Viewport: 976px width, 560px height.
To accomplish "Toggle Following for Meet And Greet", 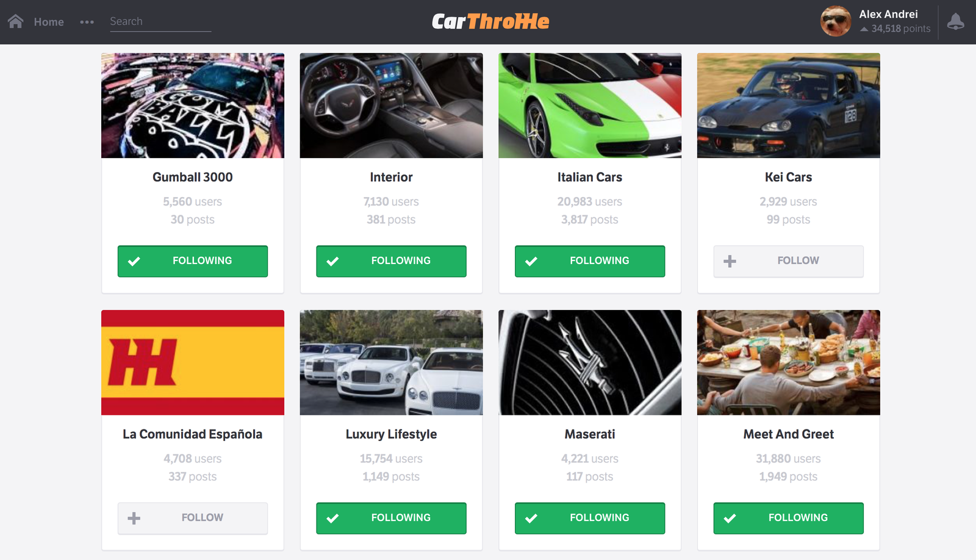I will pos(789,518).
